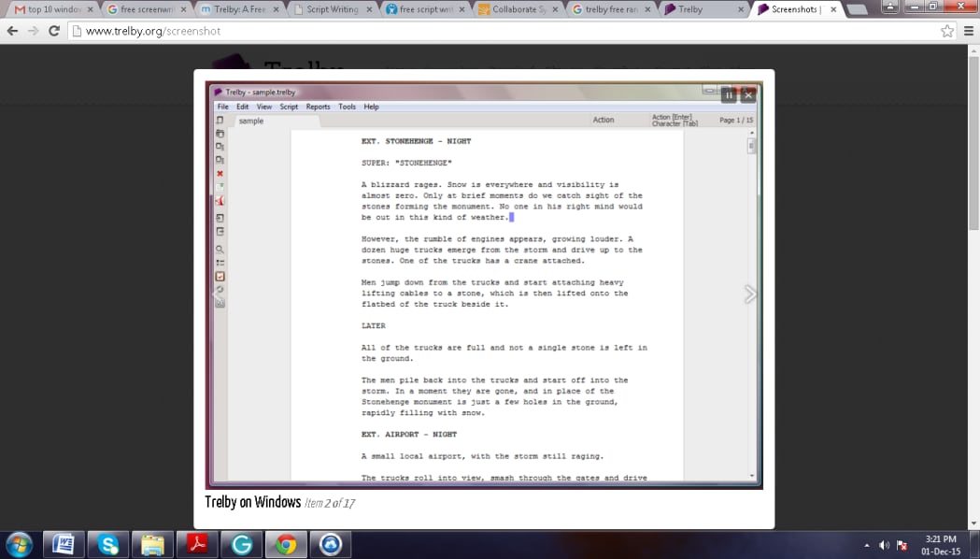Screen dimensions: 980x559
Task: Click the Save script icon in Trelby toolbar
Action: [x=220, y=147]
